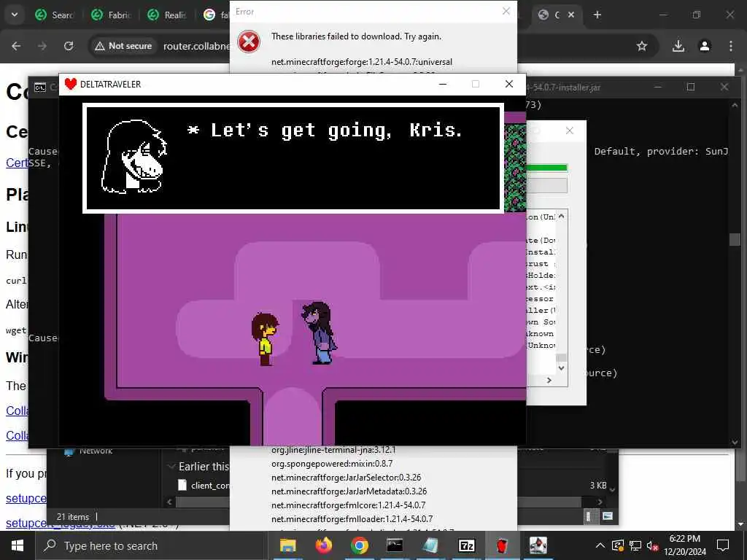This screenshot has width=747, height=560.
Task: Click Kris character sprite in game
Action: pyautogui.click(x=264, y=339)
